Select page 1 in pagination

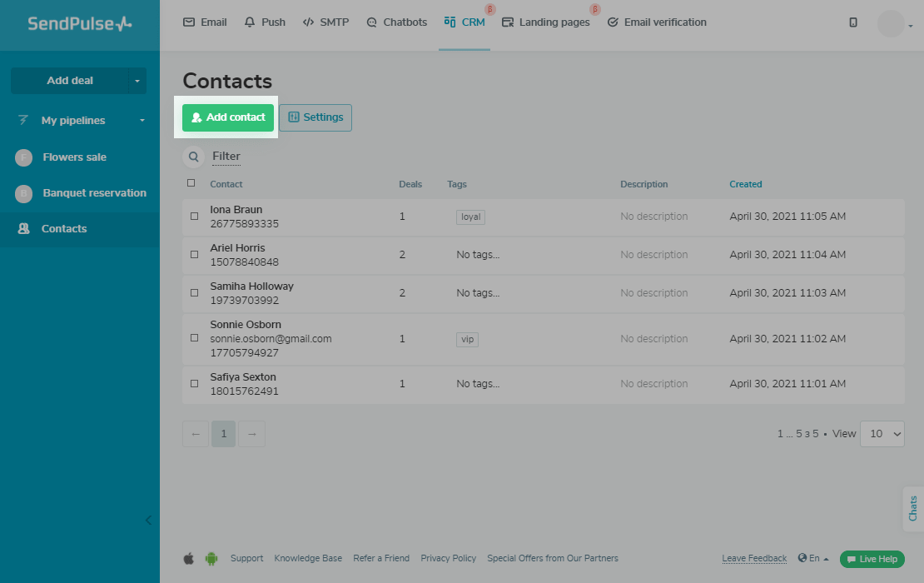pos(224,434)
